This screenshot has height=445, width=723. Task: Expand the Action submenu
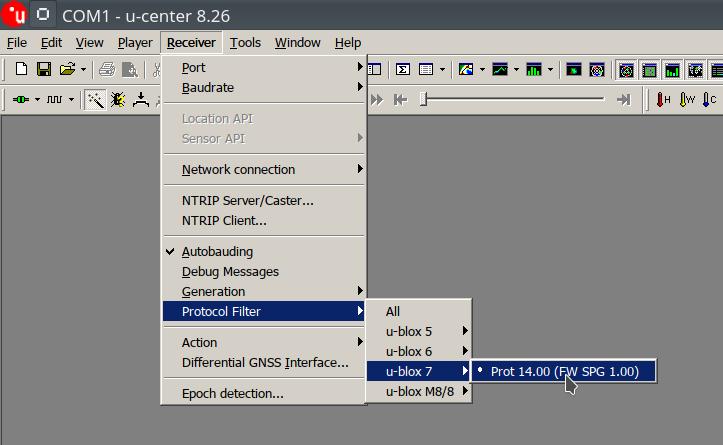[264, 342]
